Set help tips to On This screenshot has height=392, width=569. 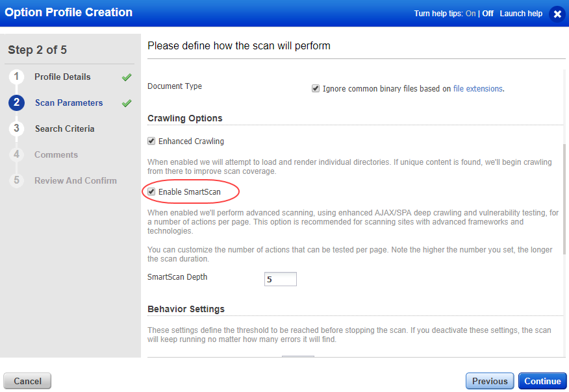tap(470, 12)
